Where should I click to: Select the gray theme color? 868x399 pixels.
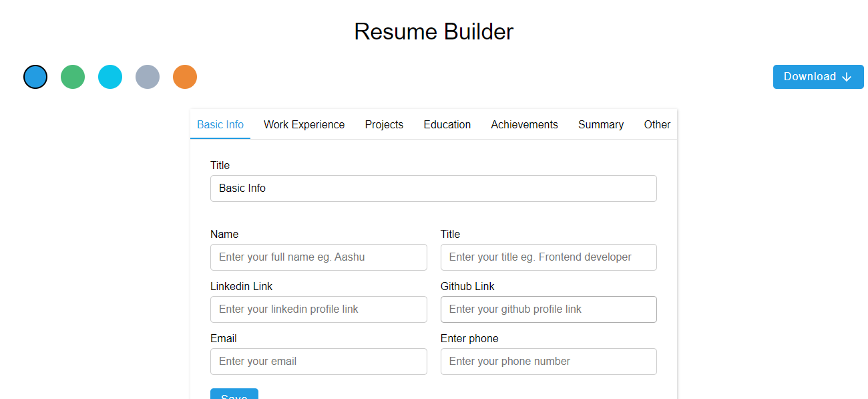pyautogui.click(x=147, y=76)
